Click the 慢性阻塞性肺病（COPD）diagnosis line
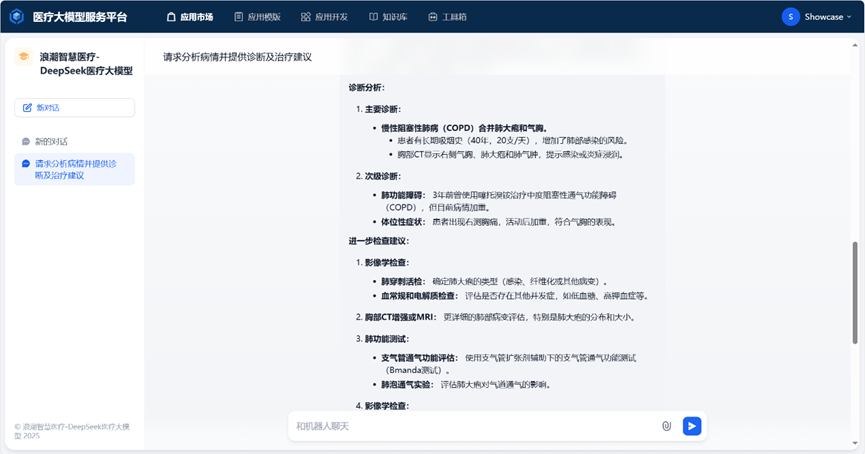This screenshot has width=865, height=454. (x=464, y=128)
